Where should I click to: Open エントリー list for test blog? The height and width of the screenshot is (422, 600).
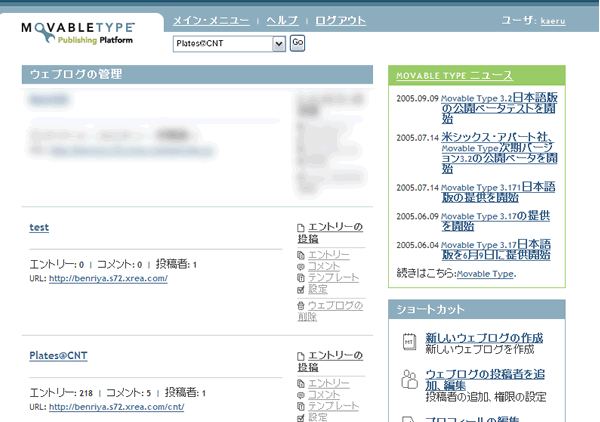tap(329, 255)
